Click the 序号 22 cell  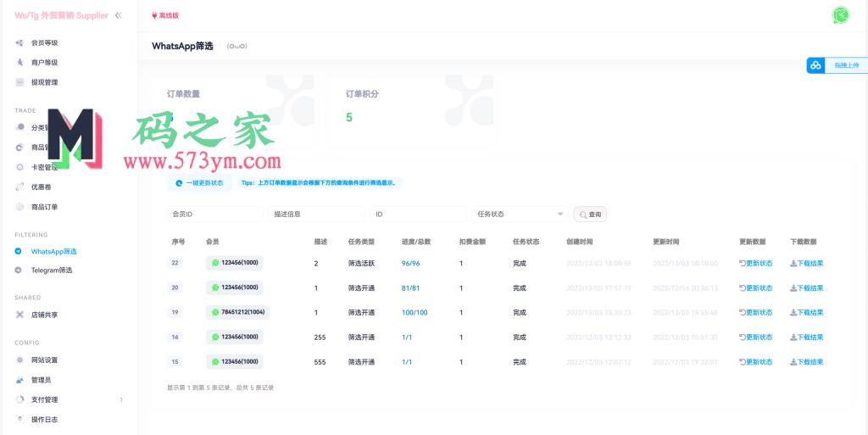(175, 264)
